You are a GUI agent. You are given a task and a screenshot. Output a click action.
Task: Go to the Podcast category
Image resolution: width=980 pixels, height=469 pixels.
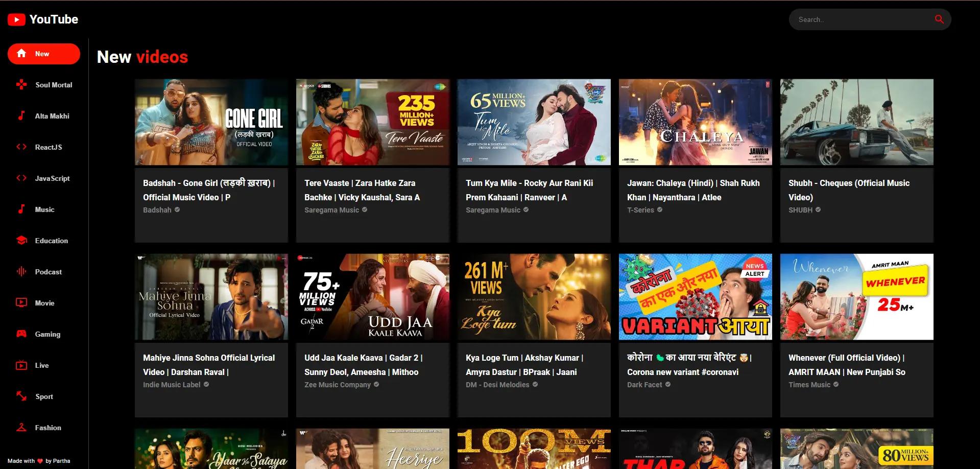pos(44,272)
